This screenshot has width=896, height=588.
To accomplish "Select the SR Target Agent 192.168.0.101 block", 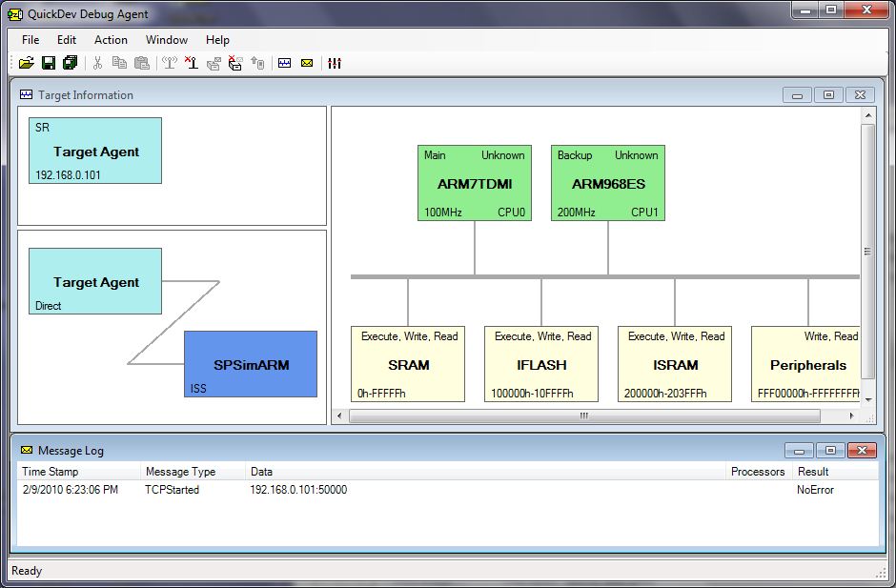I will pyautogui.click(x=95, y=151).
